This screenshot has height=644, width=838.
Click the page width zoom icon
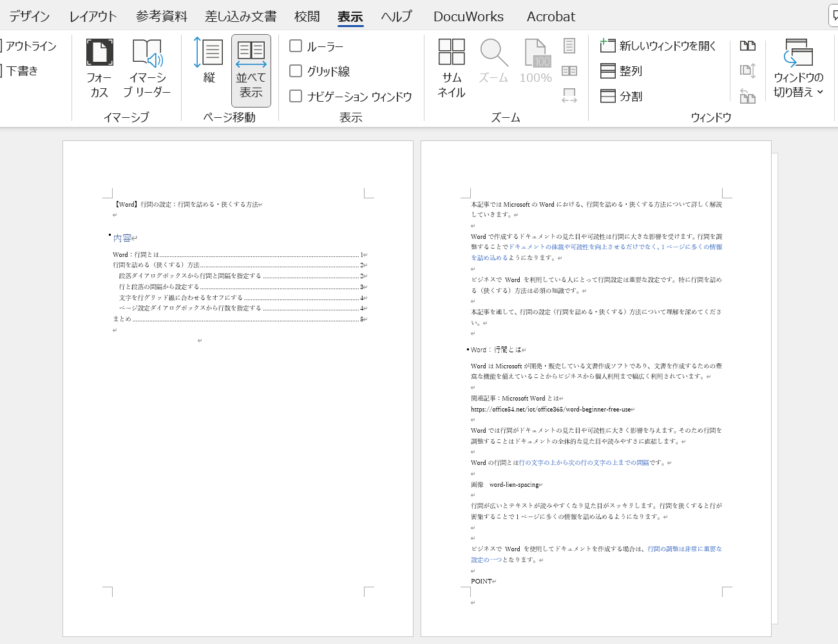pyautogui.click(x=569, y=96)
